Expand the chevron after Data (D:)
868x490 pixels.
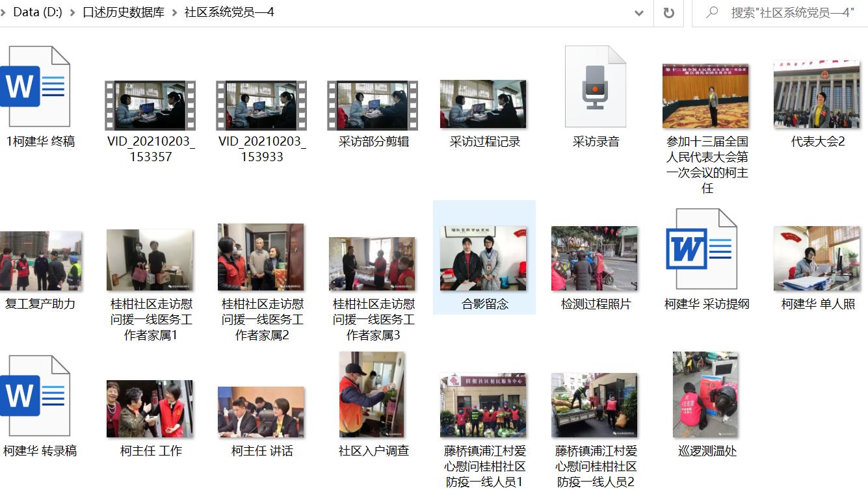(x=72, y=13)
